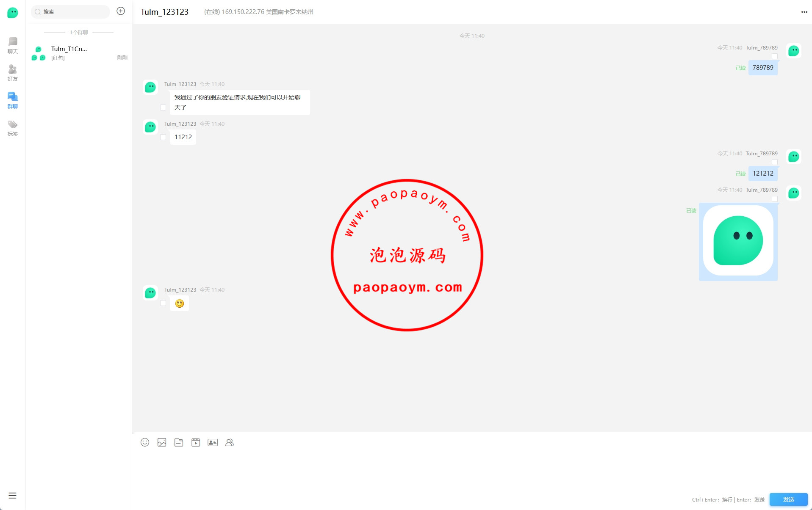Switch to the 好友 friends tab
Image resolution: width=812 pixels, height=510 pixels.
click(13, 73)
